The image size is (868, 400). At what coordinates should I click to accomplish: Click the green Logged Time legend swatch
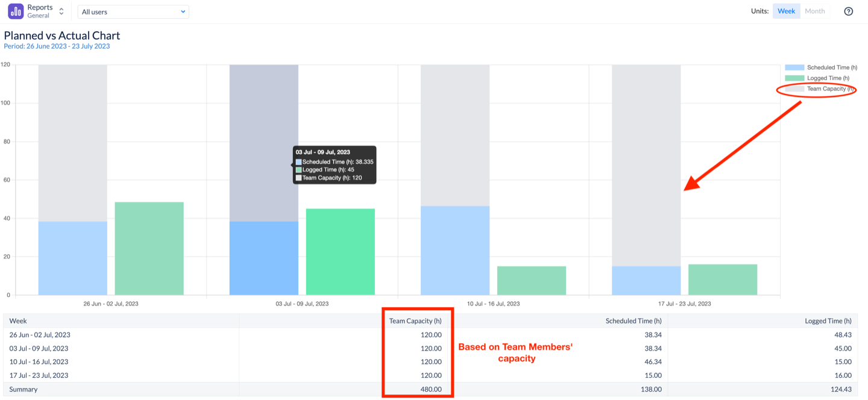tap(794, 78)
